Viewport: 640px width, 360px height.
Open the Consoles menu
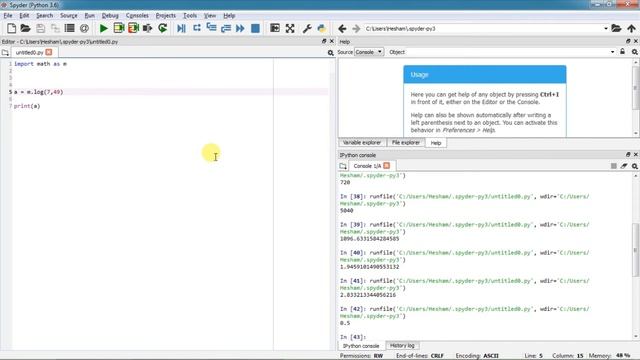[x=137, y=16]
